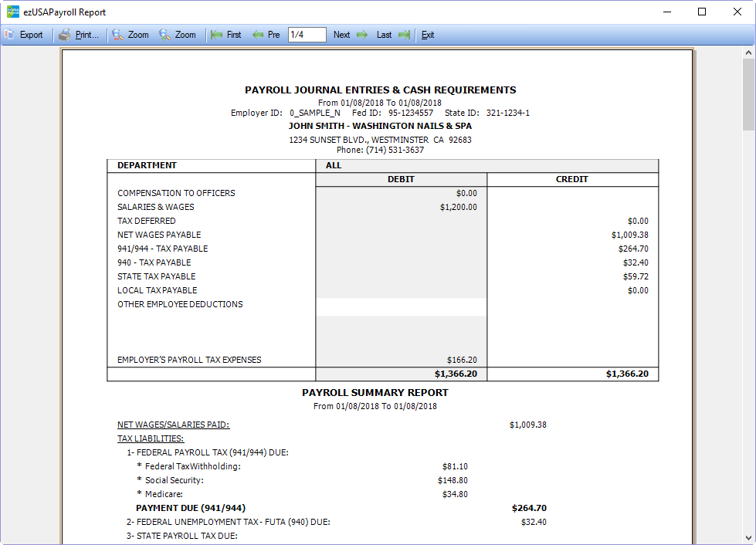Click the page number field showing 1/4
The width and height of the screenshot is (756, 545).
click(307, 35)
